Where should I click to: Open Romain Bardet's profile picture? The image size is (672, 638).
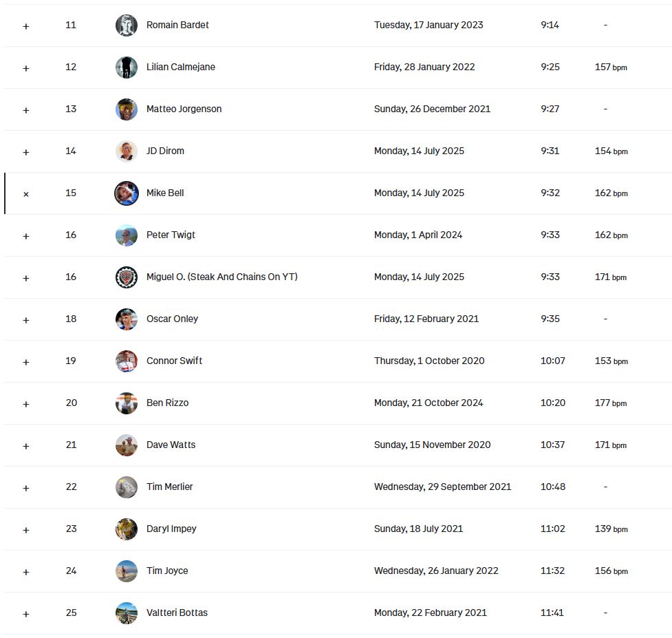point(127,25)
